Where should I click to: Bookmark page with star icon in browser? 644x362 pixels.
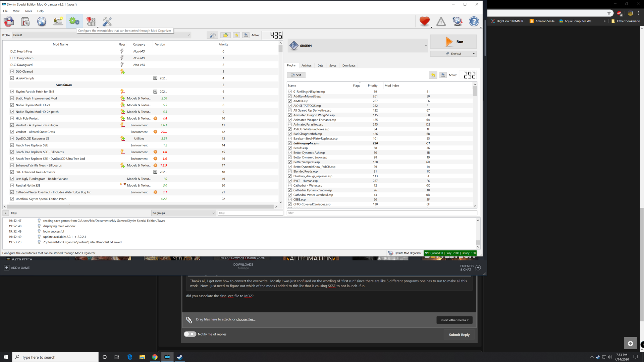coord(609,13)
